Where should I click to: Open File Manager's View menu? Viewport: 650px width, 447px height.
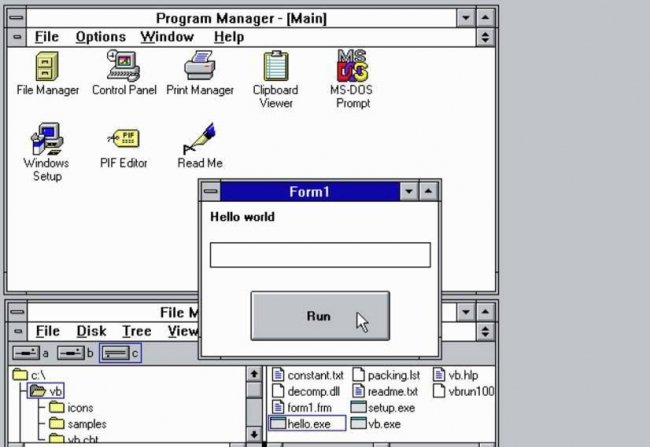click(182, 331)
